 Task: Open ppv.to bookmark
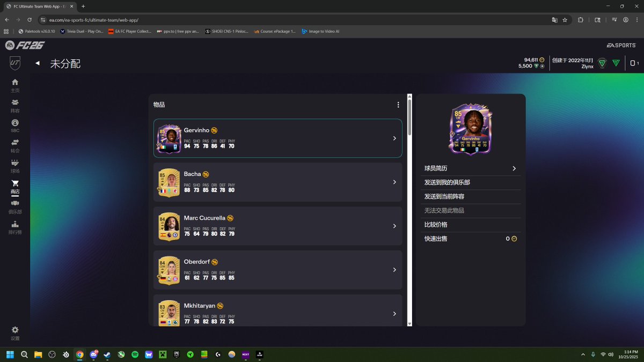[x=178, y=32]
